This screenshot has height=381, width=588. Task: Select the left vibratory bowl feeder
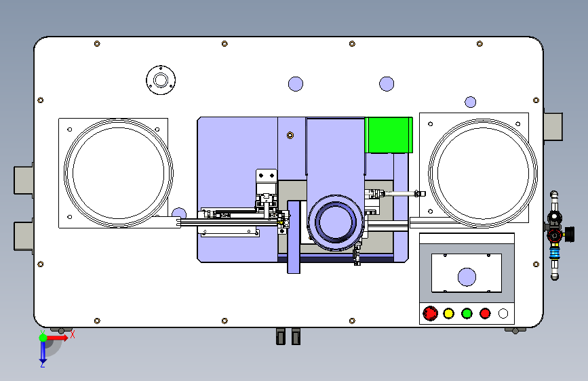[119, 173]
